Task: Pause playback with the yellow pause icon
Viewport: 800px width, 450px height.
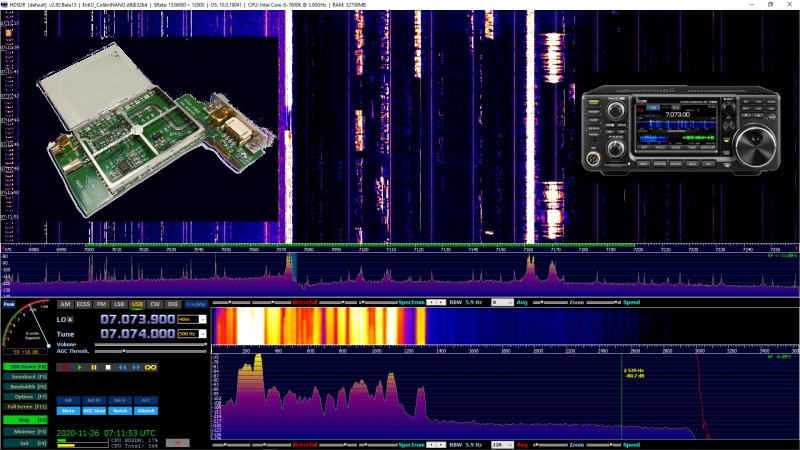Action: [x=93, y=367]
